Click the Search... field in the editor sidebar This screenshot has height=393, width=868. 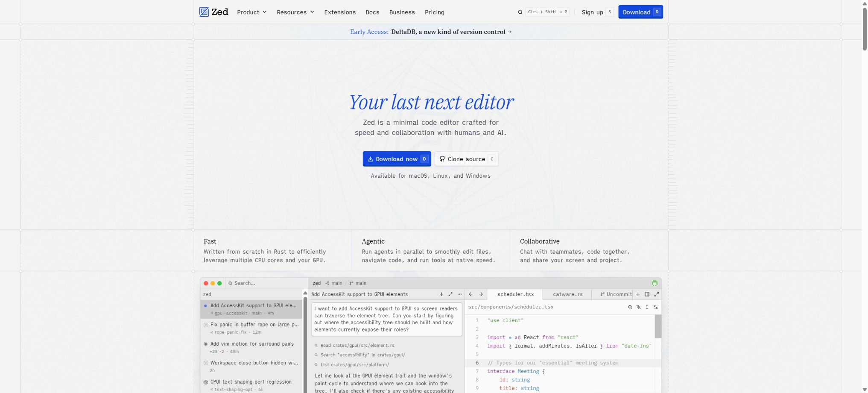[x=266, y=283]
